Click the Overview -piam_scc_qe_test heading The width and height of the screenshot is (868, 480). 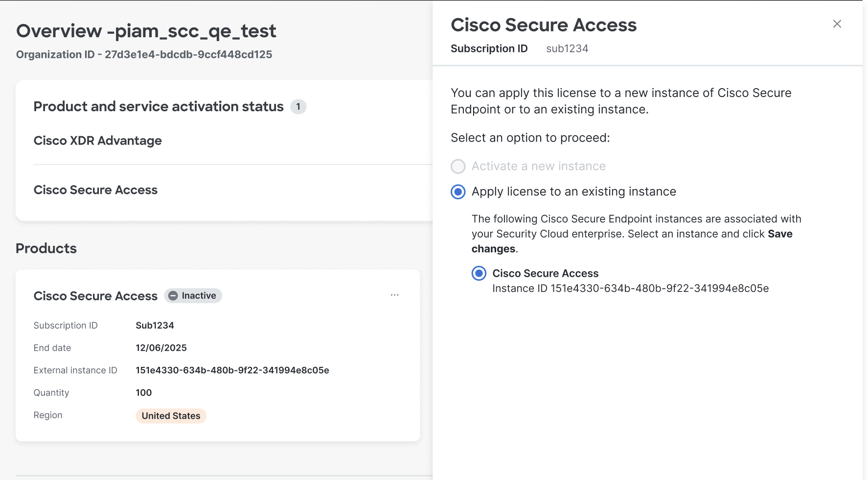pos(146,31)
